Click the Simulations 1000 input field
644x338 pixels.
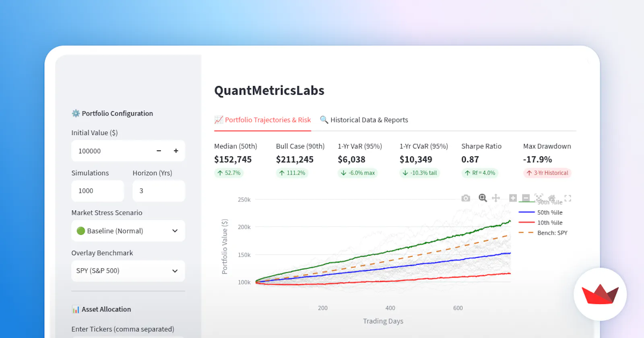click(x=98, y=191)
